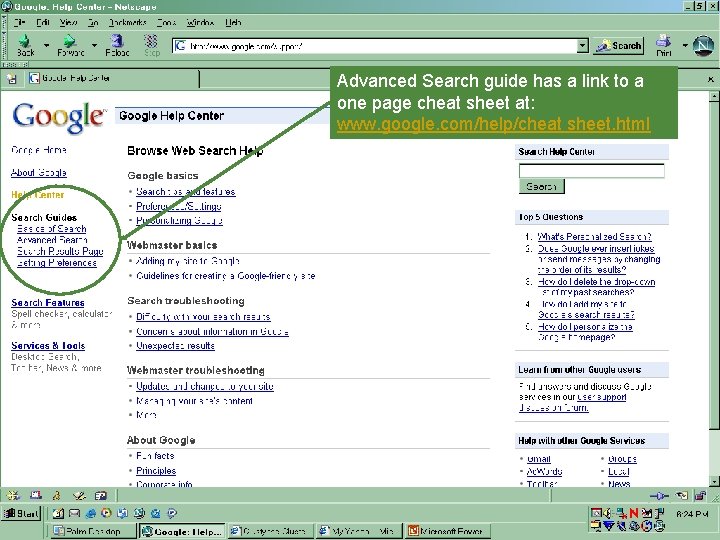720x540 pixels.
Task: Open the Basics of Search guide link
Action: 51,229
